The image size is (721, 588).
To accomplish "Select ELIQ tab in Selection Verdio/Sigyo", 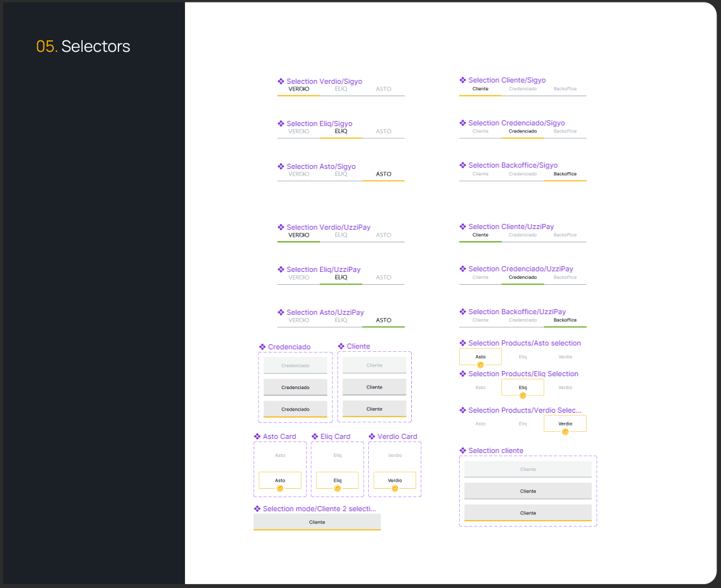I will [341, 89].
